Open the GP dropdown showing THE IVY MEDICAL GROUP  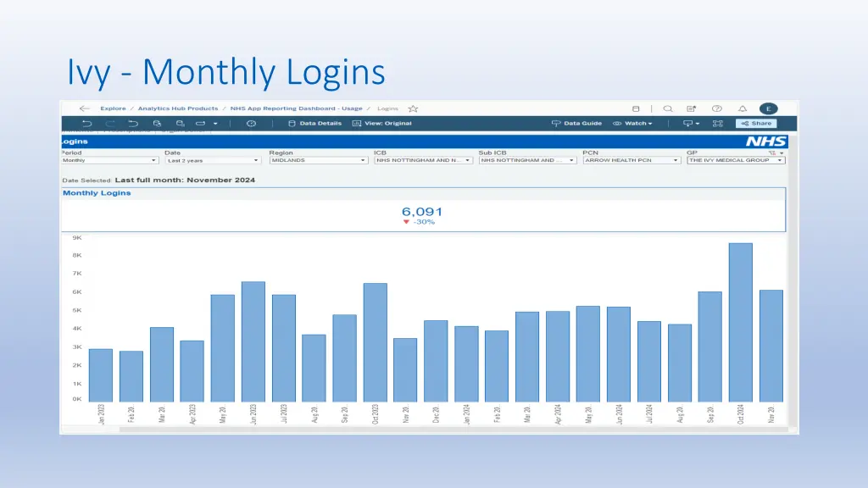click(736, 160)
